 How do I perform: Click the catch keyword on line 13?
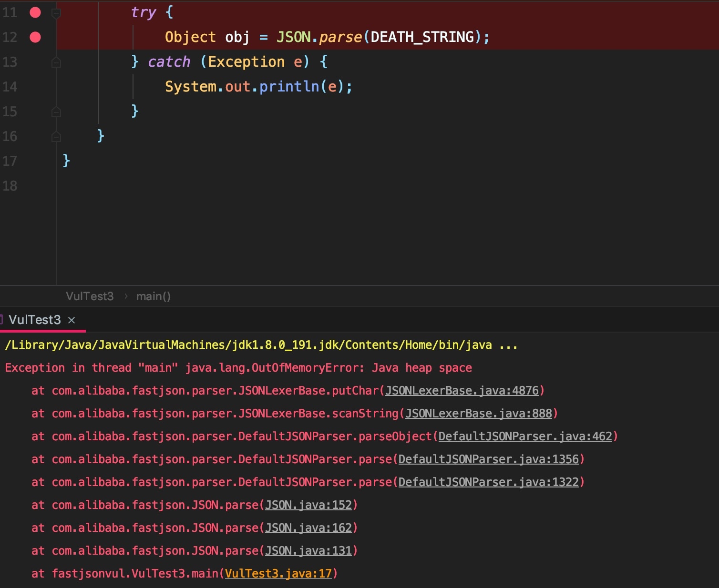coord(169,62)
